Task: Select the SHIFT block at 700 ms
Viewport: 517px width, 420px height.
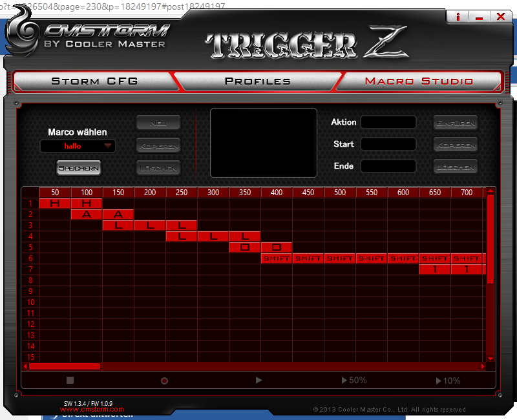Action: click(466, 258)
